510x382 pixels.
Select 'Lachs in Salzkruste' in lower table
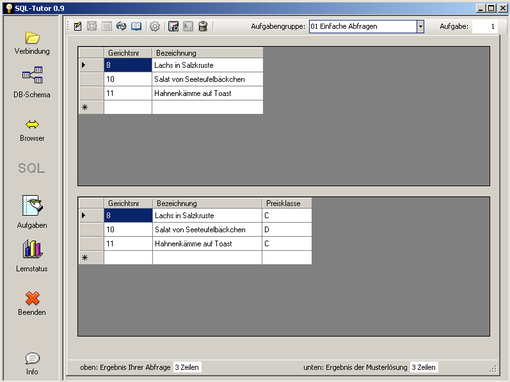(207, 215)
